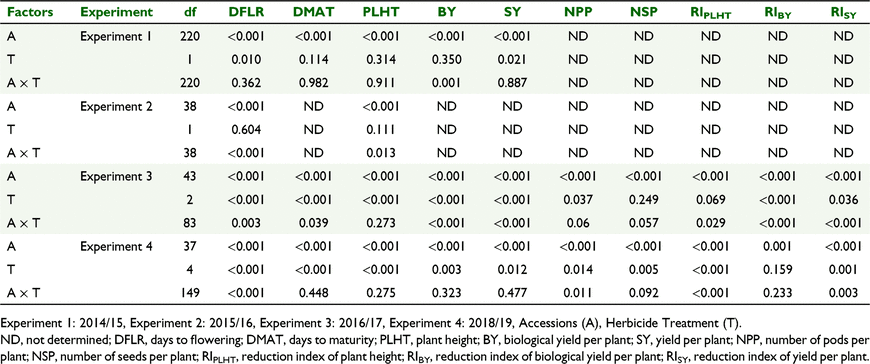Image resolution: width=870 pixels, height=364 pixels.
Task: Select the df value 149
Action: 189,294
